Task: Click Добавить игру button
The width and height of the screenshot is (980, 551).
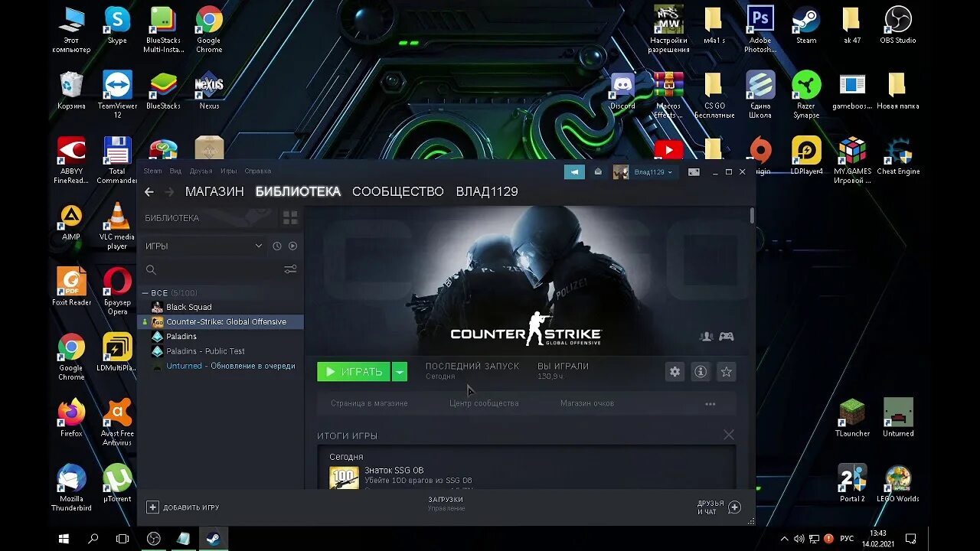Action: (183, 507)
